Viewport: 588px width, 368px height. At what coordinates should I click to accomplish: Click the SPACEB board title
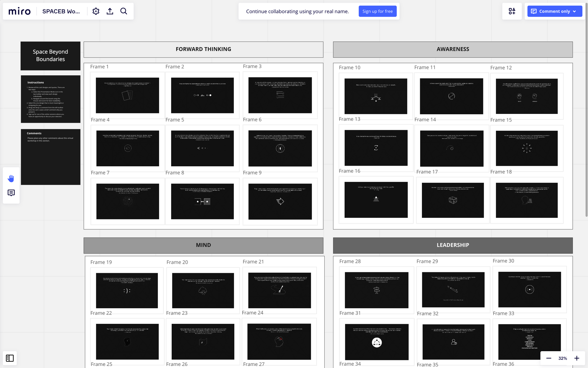pos(61,11)
